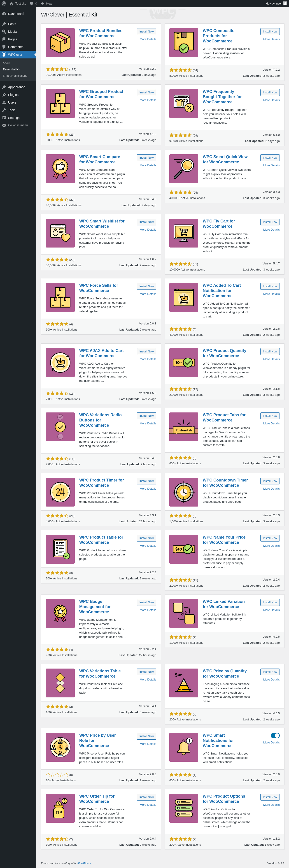Install the WPC Composite Products plugin
This screenshot has width=289, height=868.
pos(270,32)
